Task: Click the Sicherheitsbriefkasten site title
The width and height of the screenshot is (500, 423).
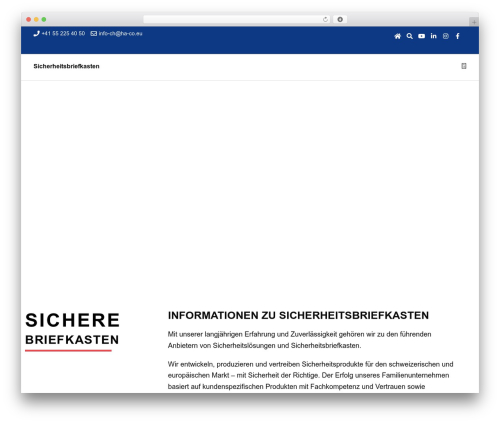Action: [66, 66]
